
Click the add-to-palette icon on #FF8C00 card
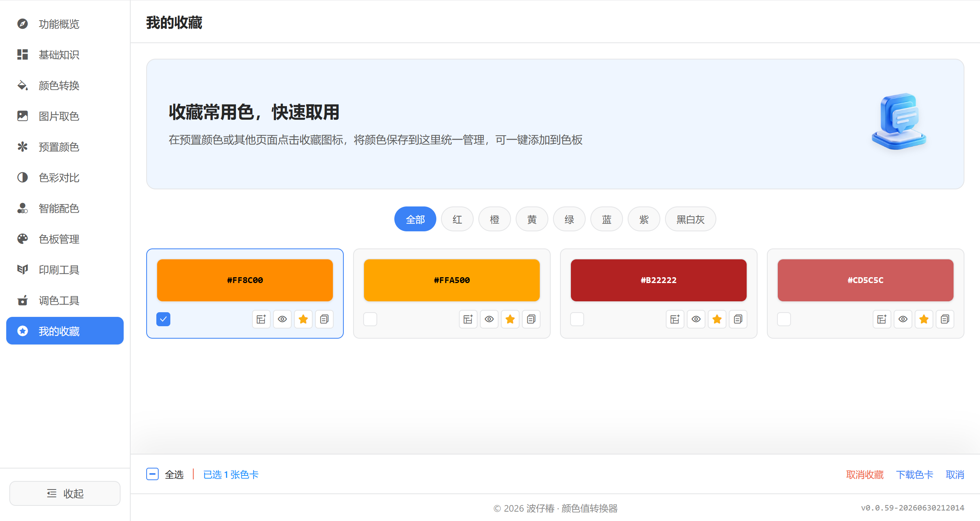tap(261, 319)
